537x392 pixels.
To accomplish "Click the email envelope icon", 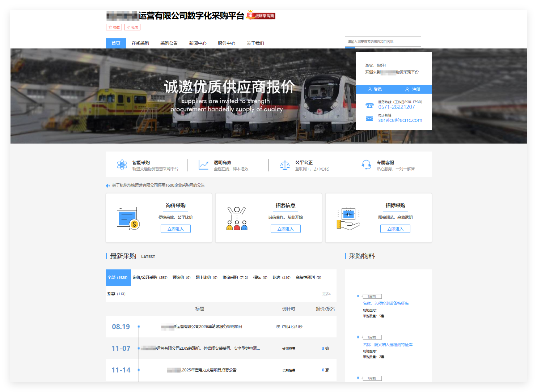I will coord(369,119).
